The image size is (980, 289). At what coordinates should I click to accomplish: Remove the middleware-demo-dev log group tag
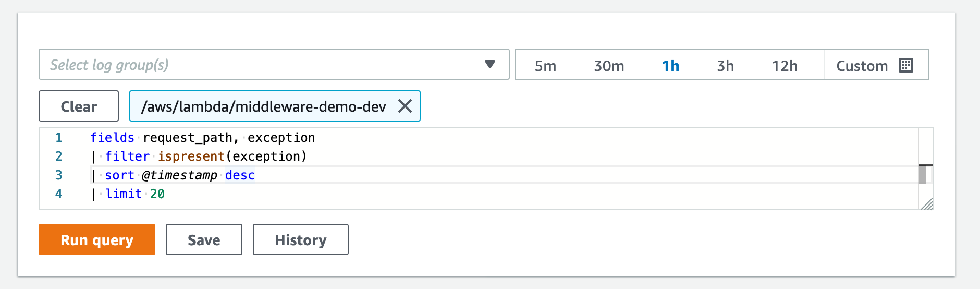point(405,106)
